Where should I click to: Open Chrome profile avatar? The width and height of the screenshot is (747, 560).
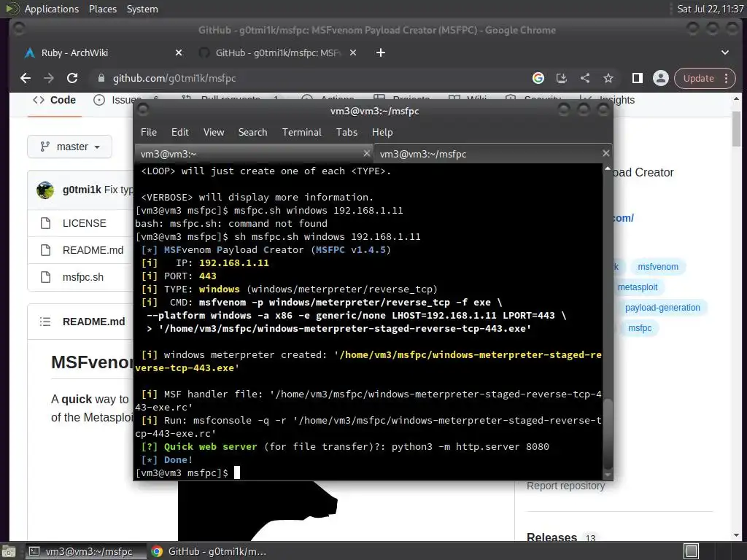(x=661, y=78)
